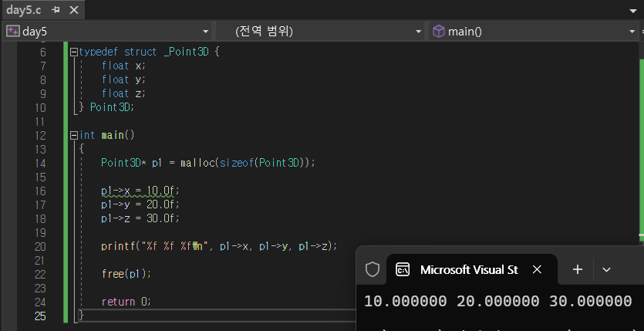Image resolution: width=644 pixels, height=331 pixels.
Task: Click line number 20 in the gutter
Action: pyautogui.click(x=40, y=247)
